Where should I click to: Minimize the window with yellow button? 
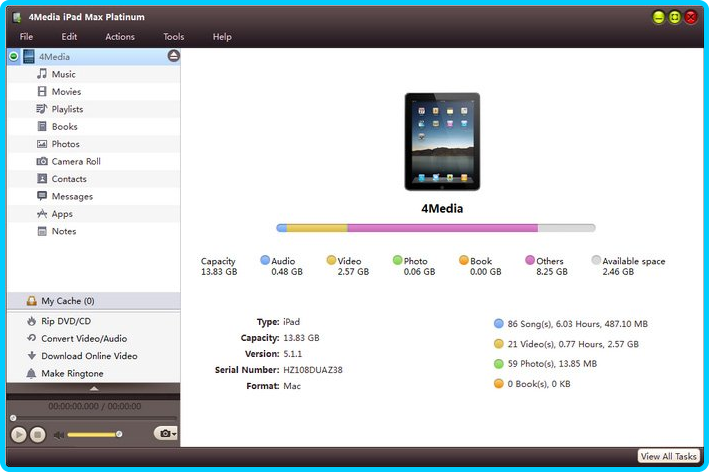click(x=658, y=18)
